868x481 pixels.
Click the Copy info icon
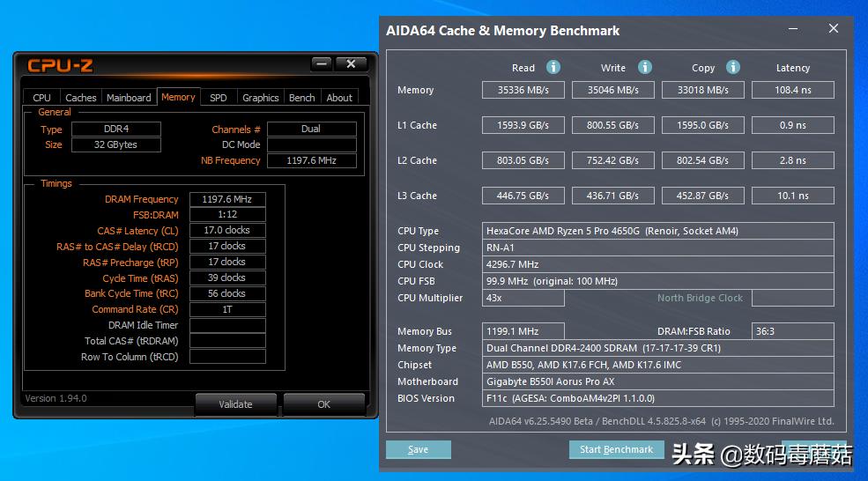733,68
